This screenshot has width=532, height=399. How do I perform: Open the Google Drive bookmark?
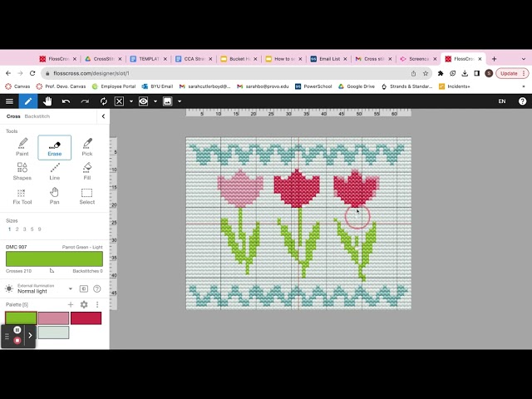click(x=357, y=86)
